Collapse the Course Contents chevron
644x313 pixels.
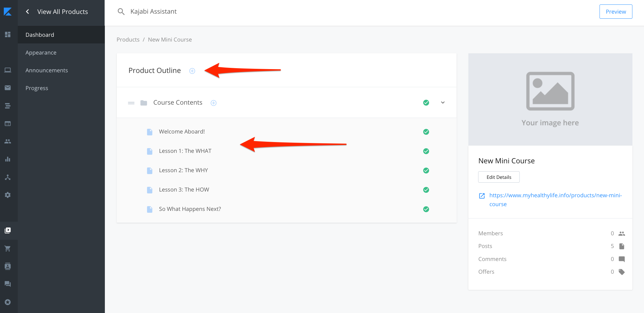(x=443, y=102)
